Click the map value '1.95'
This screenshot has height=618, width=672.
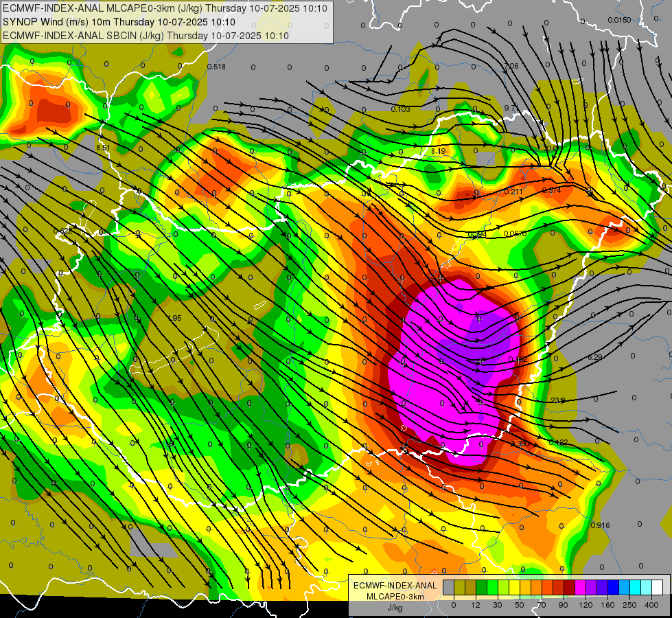click(174, 318)
